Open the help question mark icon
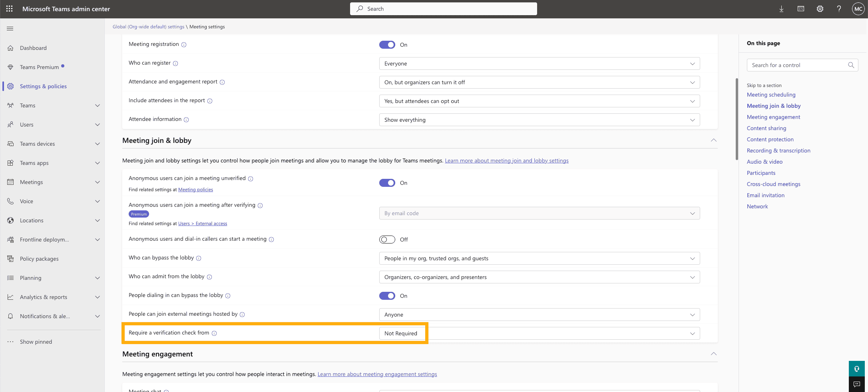 click(839, 9)
